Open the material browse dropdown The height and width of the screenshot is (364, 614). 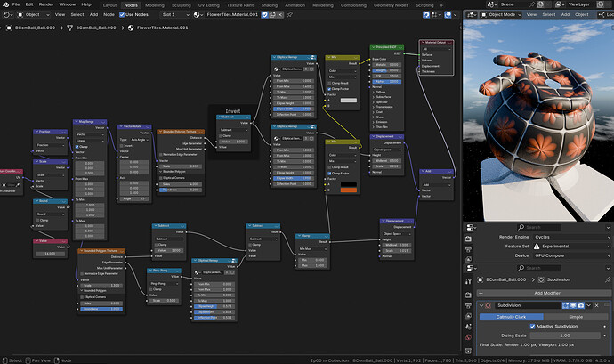pyautogui.click(x=198, y=14)
